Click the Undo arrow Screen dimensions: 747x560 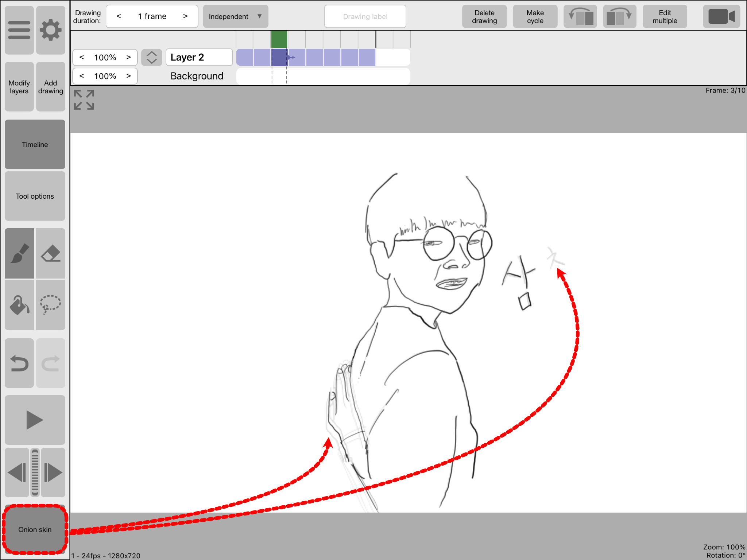pos(20,363)
